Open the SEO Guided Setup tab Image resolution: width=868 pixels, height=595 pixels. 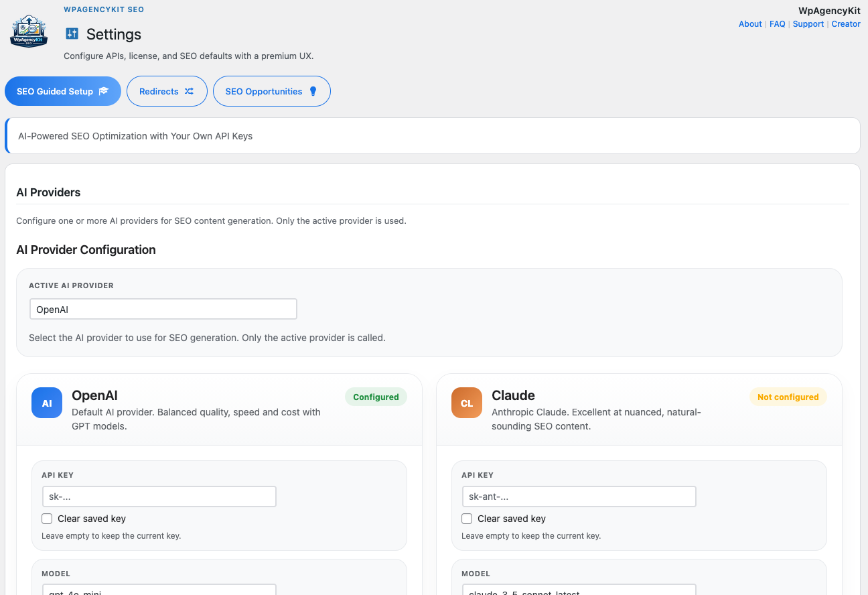(x=63, y=91)
